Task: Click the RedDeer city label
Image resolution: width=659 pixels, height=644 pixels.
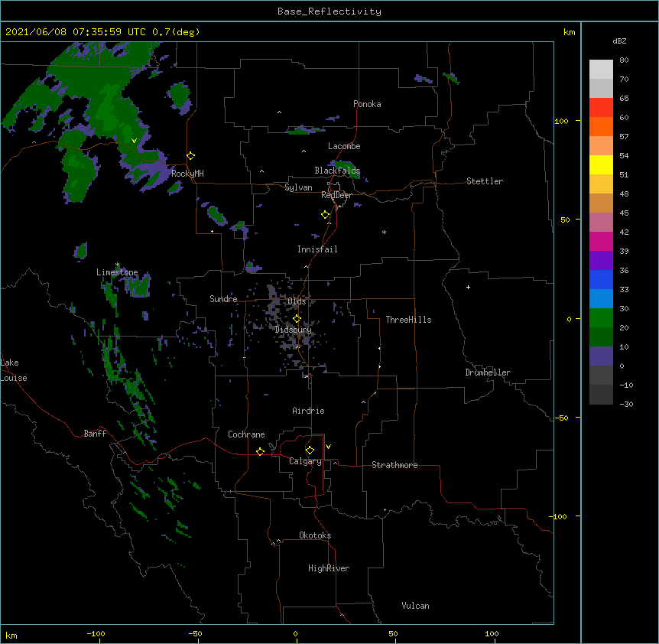Action: [x=336, y=195]
